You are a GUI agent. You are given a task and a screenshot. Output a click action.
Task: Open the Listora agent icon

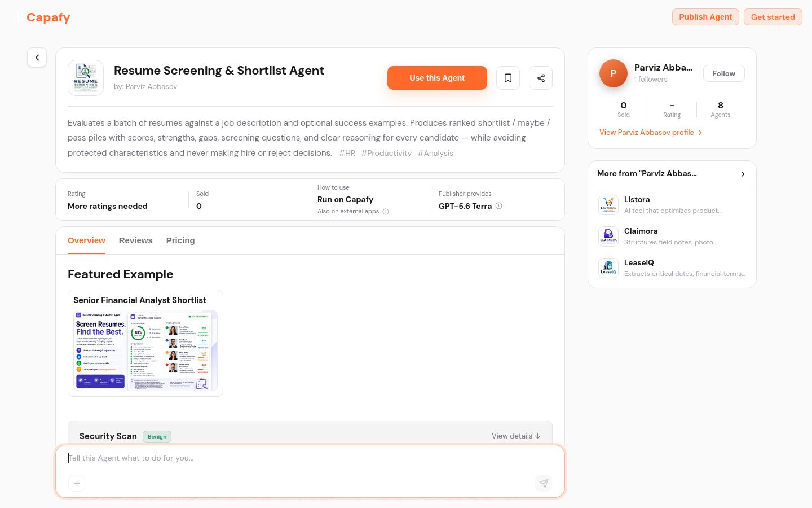[x=608, y=205]
